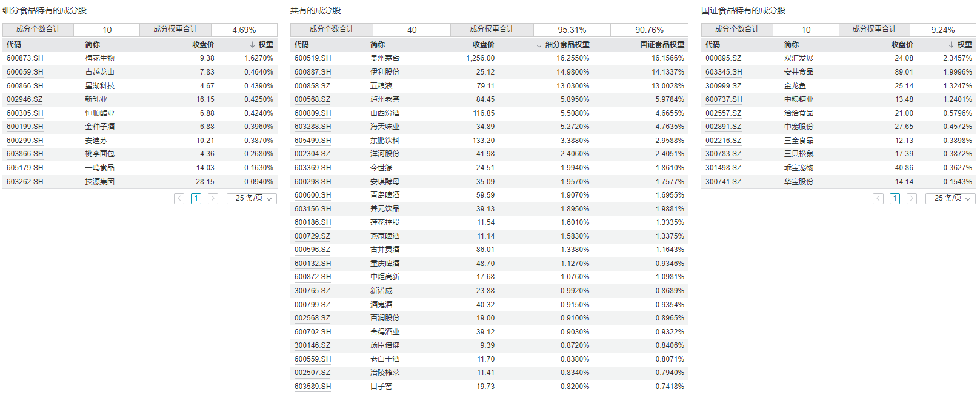Click closing price 1,256.00
This screenshot has height=395, width=980.
tap(481, 58)
